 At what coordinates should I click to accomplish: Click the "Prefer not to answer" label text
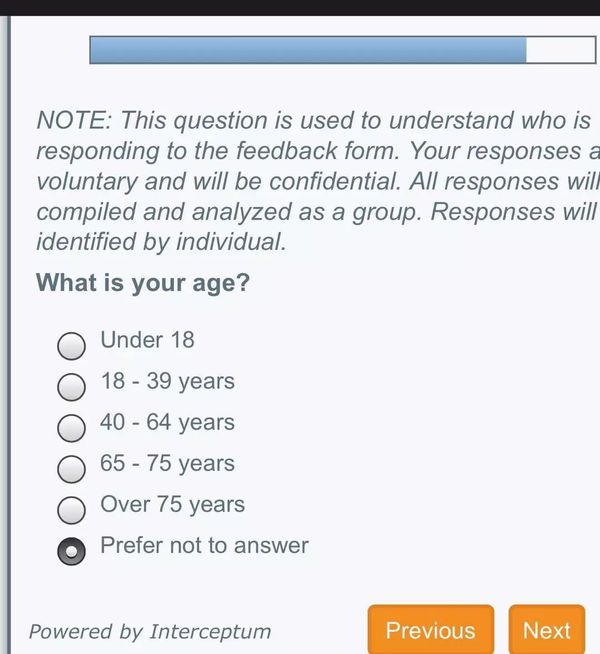(204, 545)
